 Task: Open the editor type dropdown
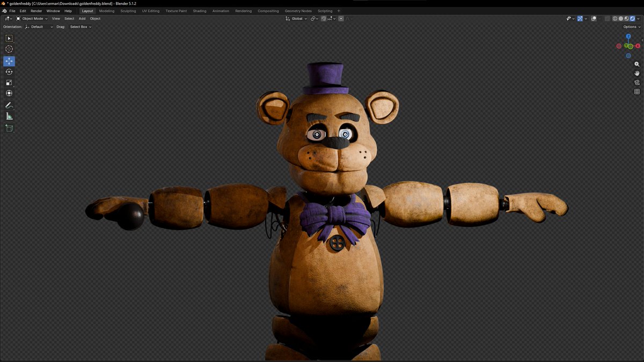pyautogui.click(x=8, y=19)
